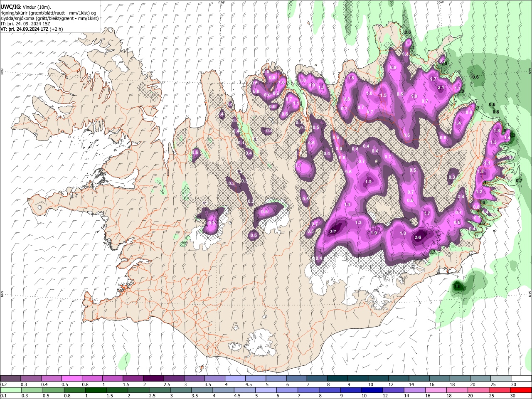Click the 2.6 snowfall value on the map

pyautogui.click(x=418, y=237)
